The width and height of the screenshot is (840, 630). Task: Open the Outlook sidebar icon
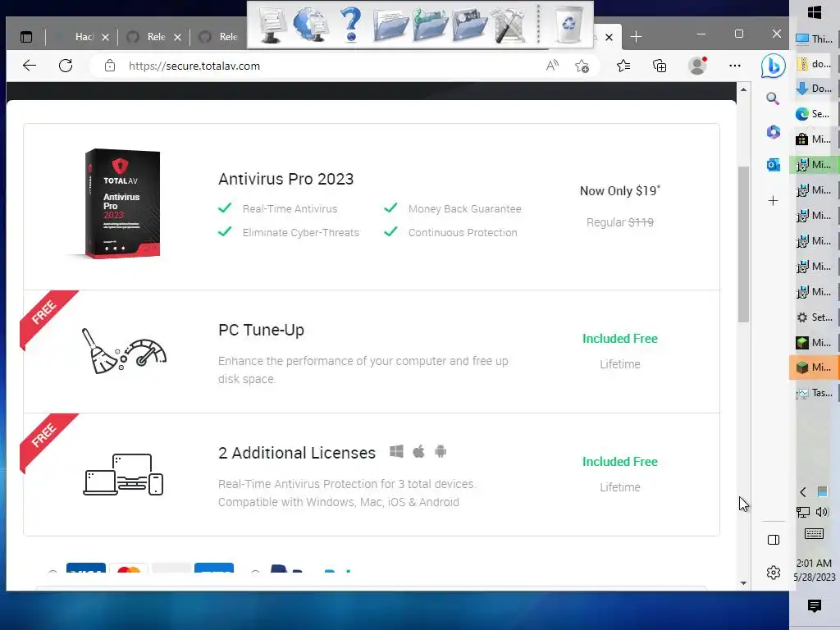(x=773, y=165)
